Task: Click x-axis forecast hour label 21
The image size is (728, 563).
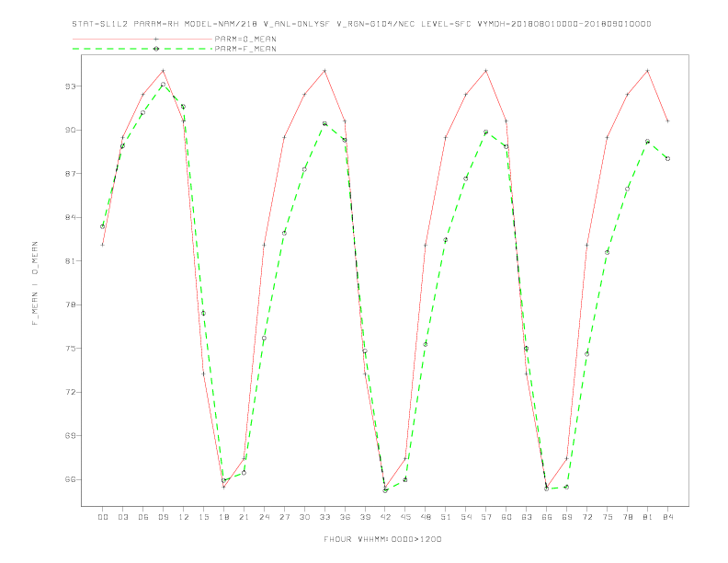Action: pyautogui.click(x=244, y=517)
